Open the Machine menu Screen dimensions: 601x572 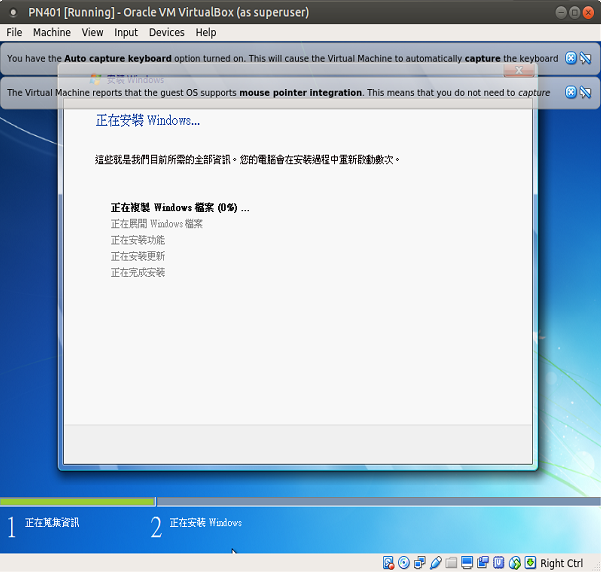point(52,33)
